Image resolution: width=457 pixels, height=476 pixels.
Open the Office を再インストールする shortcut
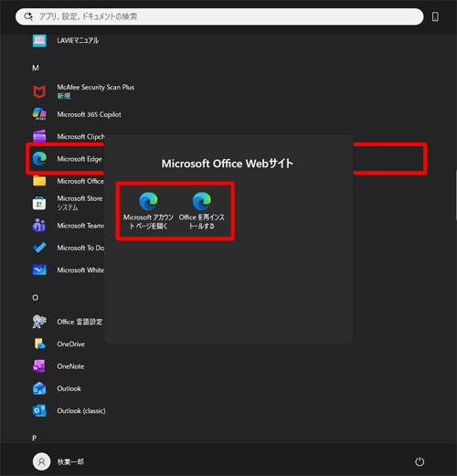click(202, 211)
